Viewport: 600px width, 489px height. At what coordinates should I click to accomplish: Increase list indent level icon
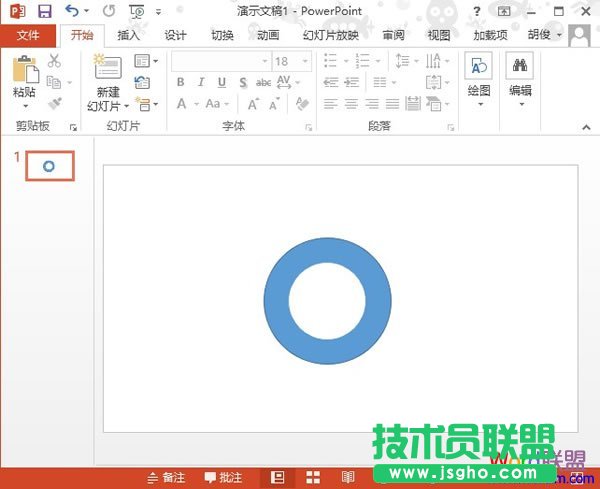(352, 82)
